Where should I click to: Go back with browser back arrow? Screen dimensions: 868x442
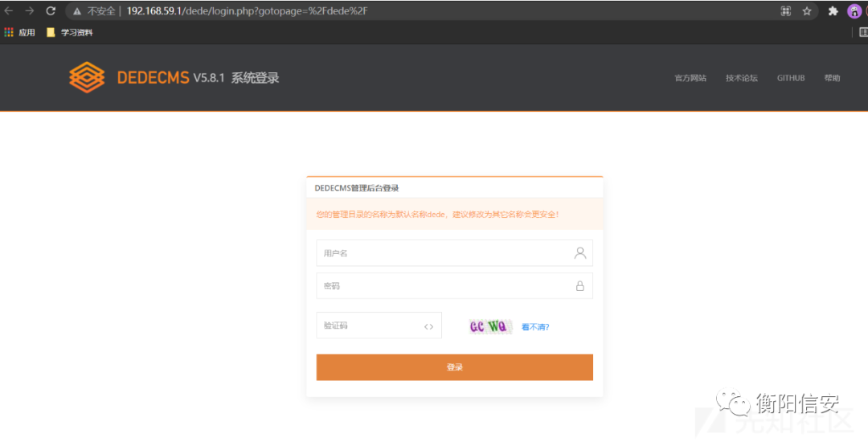(8, 10)
